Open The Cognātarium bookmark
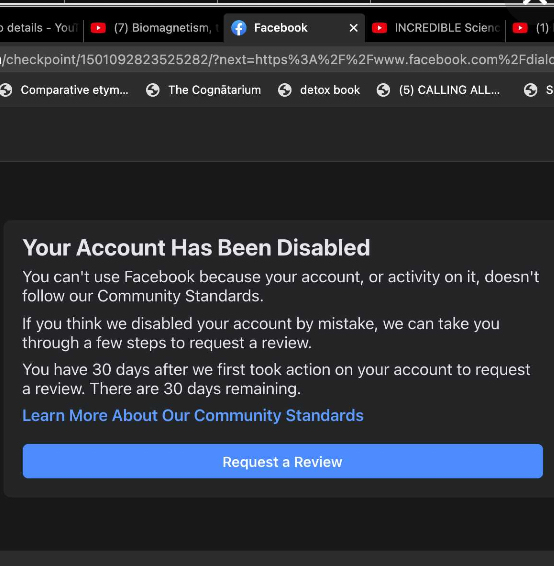This screenshot has height=566, width=554. point(204,90)
